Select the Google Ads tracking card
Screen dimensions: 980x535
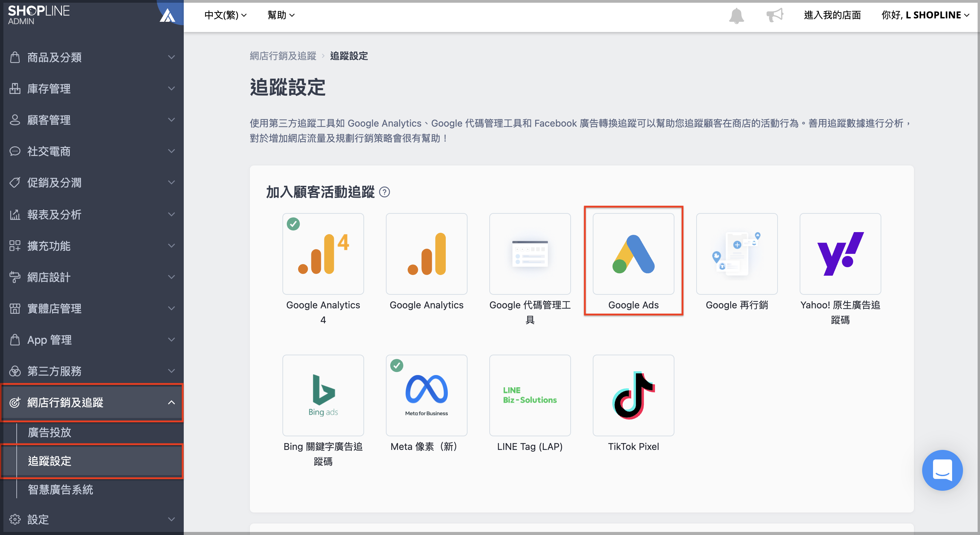click(633, 254)
